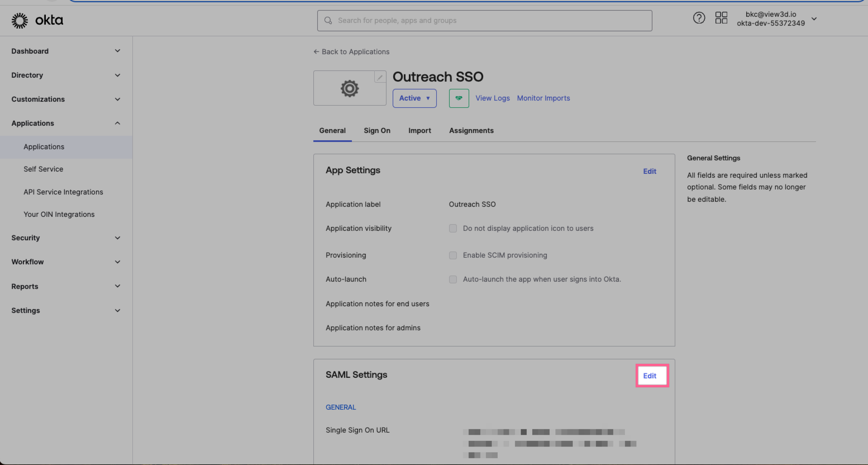This screenshot has height=465, width=868.
Task: Open the Assignments tab
Action: pyautogui.click(x=471, y=131)
